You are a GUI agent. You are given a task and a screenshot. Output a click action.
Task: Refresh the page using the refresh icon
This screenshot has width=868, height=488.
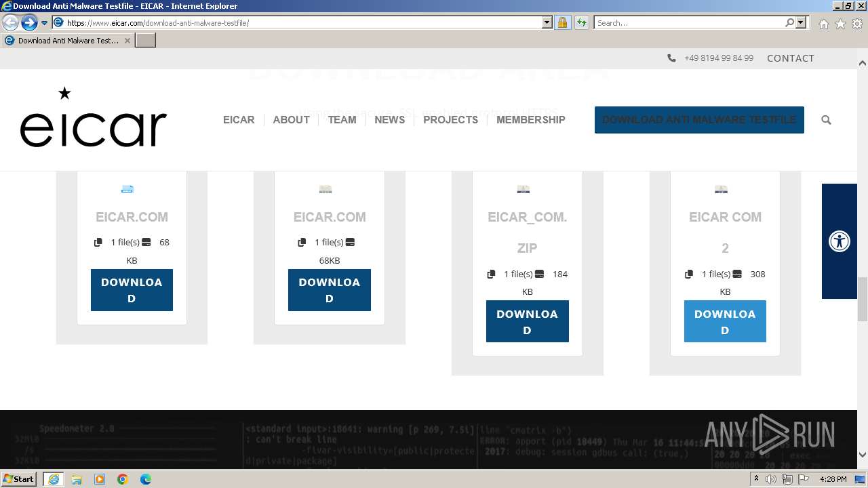581,22
